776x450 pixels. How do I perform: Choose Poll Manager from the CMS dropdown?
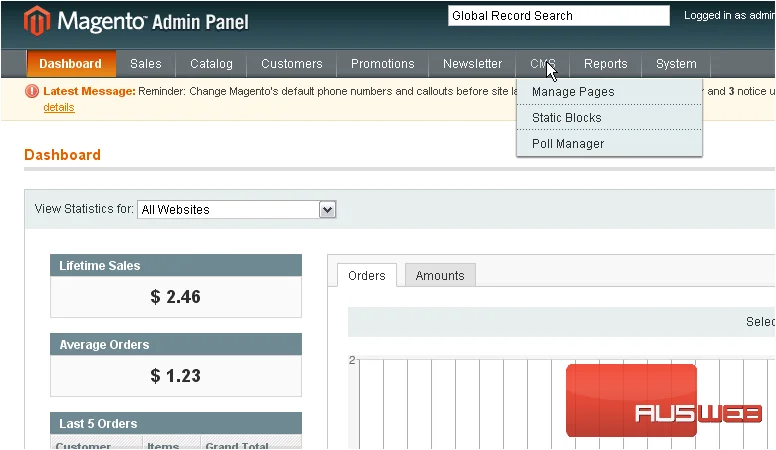(x=609, y=144)
